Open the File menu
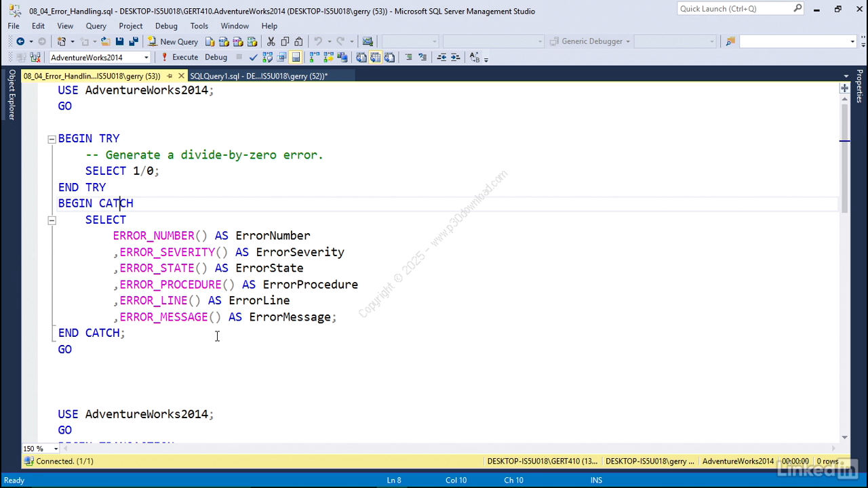Image resolution: width=868 pixels, height=488 pixels. [x=14, y=26]
